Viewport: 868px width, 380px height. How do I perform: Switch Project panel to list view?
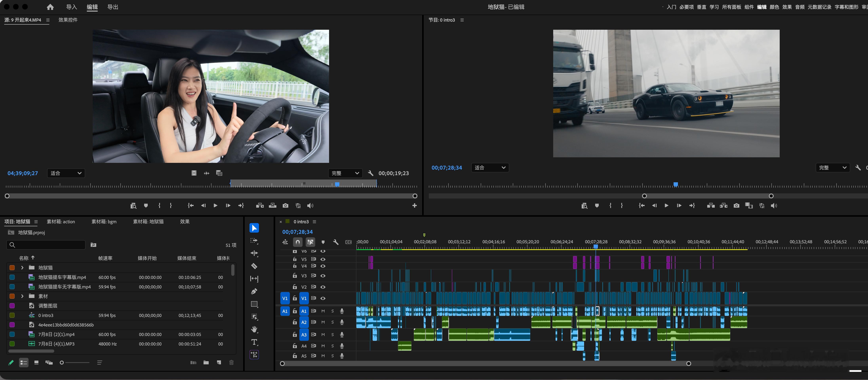point(24,363)
